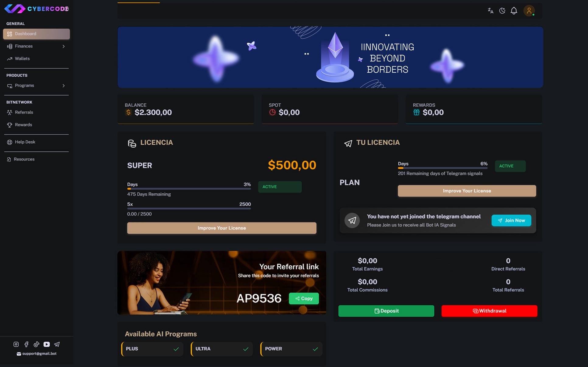
Task: Select the ULTRA AI program
Action: coord(222,349)
